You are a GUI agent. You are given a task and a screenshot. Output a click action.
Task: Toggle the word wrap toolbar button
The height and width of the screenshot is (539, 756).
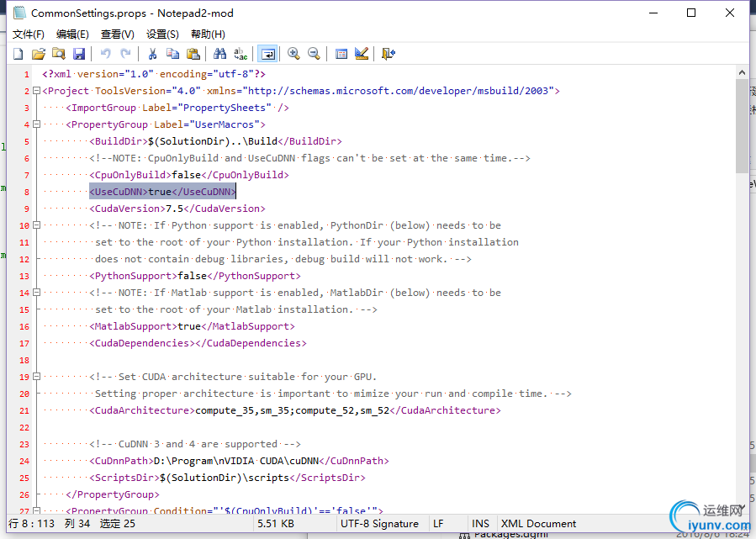point(267,54)
